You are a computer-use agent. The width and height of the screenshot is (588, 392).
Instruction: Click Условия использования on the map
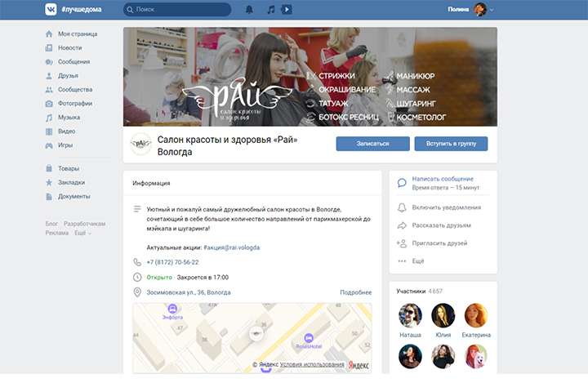pos(312,364)
